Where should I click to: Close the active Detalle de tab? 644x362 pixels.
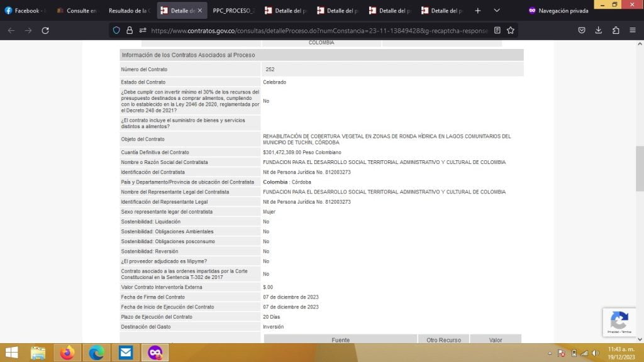(200, 11)
